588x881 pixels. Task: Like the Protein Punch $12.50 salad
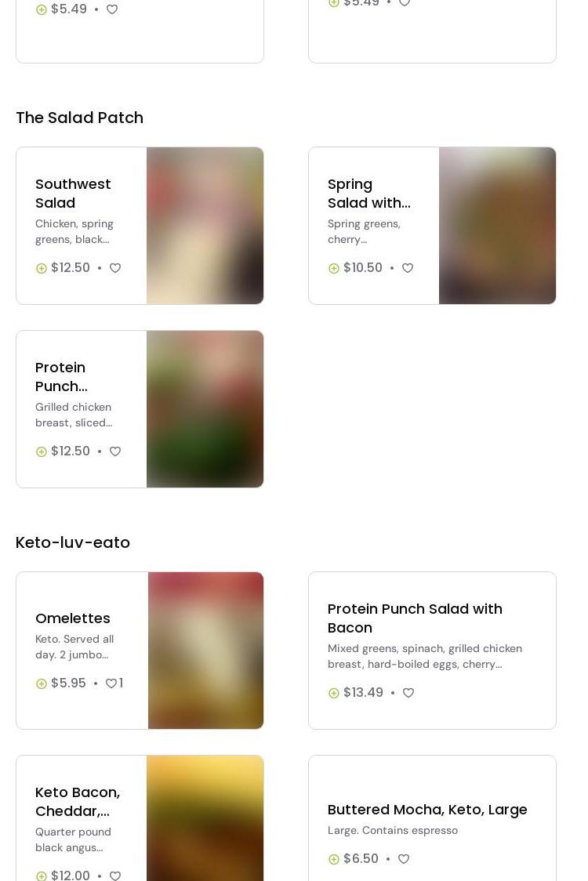pos(115,451)
